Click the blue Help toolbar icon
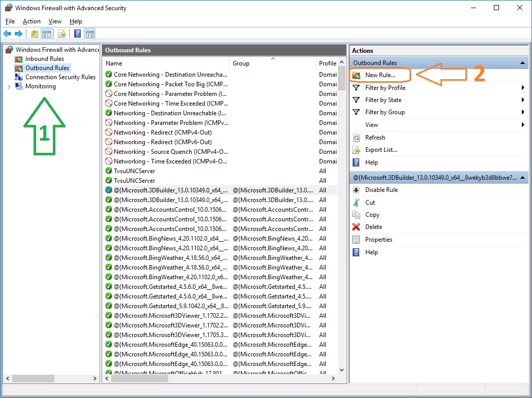 pos(78,34)
